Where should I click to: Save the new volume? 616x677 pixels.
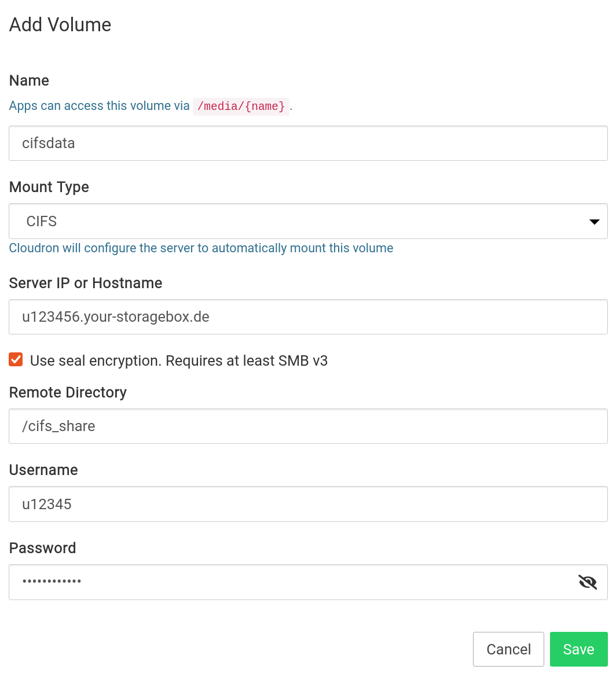578,649
